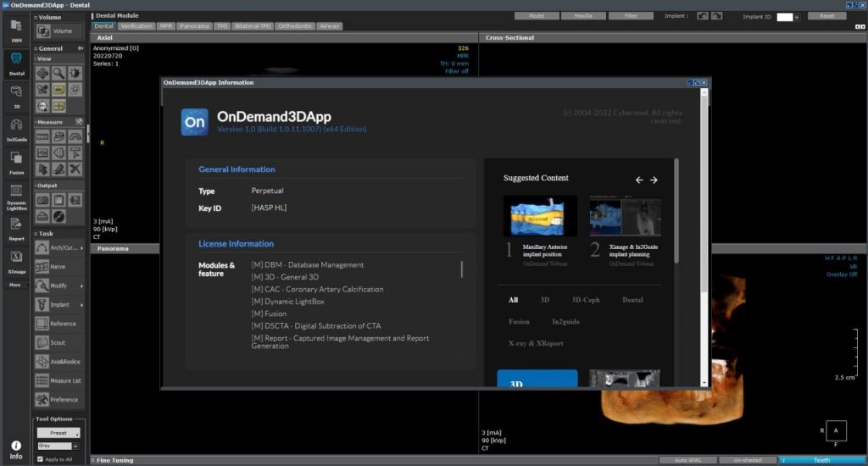
Task: Expand the More modules menu
Action: tap(16, 285)
